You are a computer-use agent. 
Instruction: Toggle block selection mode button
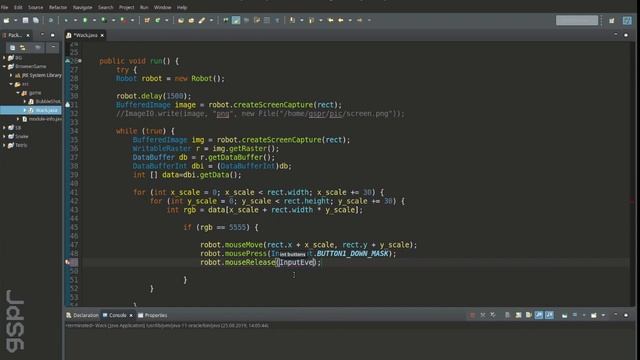pos(267,20)
